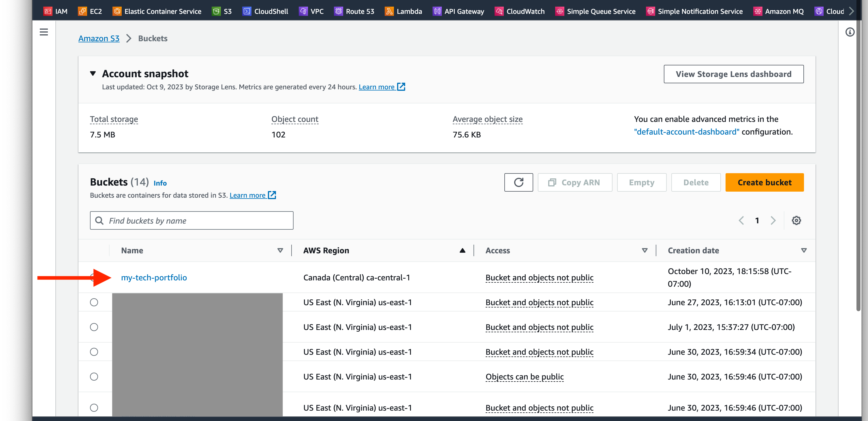Launch CloudShell from the favorites bar icon
Screen dimensions: 868x421
tap(247, 11)
